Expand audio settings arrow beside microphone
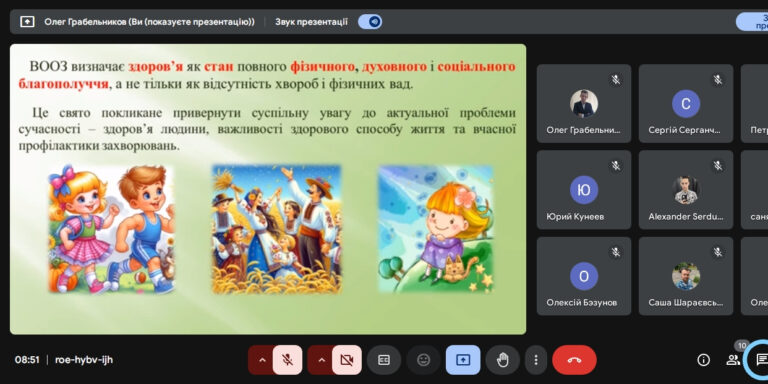 pos(262,360)
